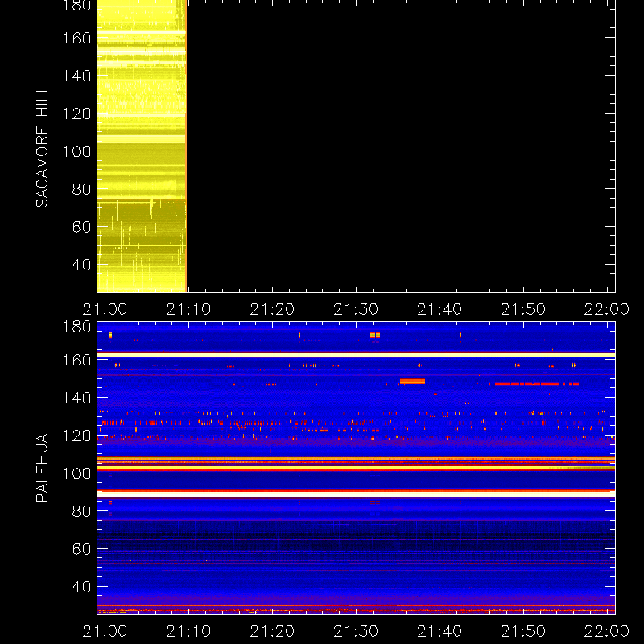The image size is (644, 644).
Task: Click the 21:20 time label under Palehua plot
Action: tap(272, 631)
